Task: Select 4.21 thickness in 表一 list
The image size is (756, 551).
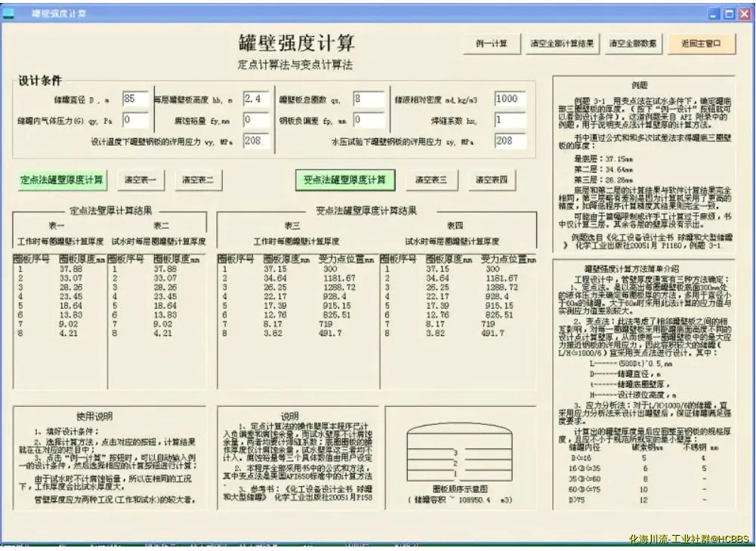Action: [69, 333]
